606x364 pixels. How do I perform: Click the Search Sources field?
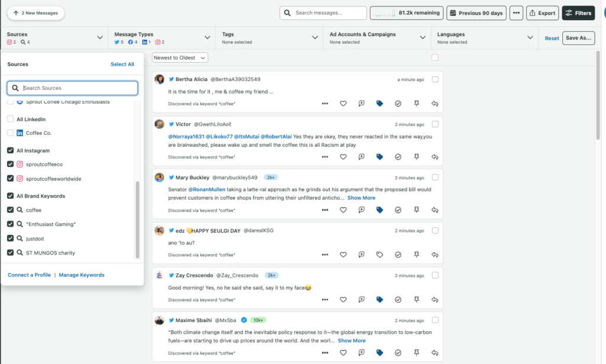[72, 88]
